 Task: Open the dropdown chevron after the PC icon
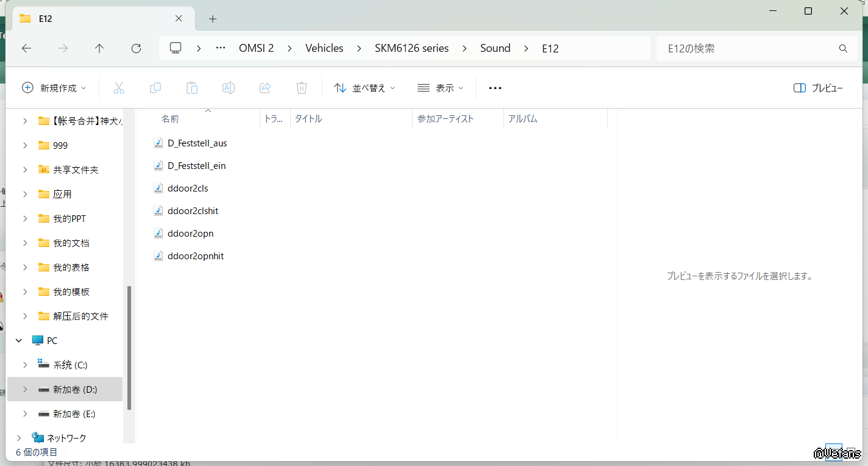199,48
